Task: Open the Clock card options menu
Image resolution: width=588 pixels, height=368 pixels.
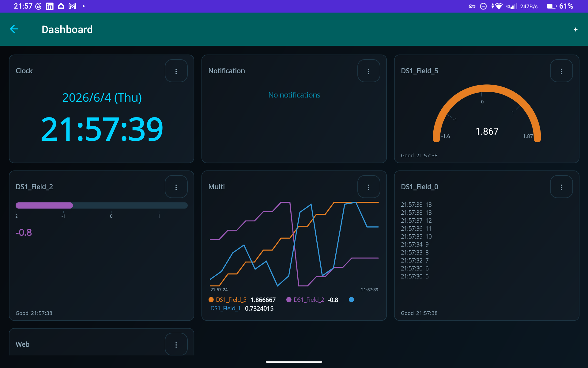Action: [176, 71]
